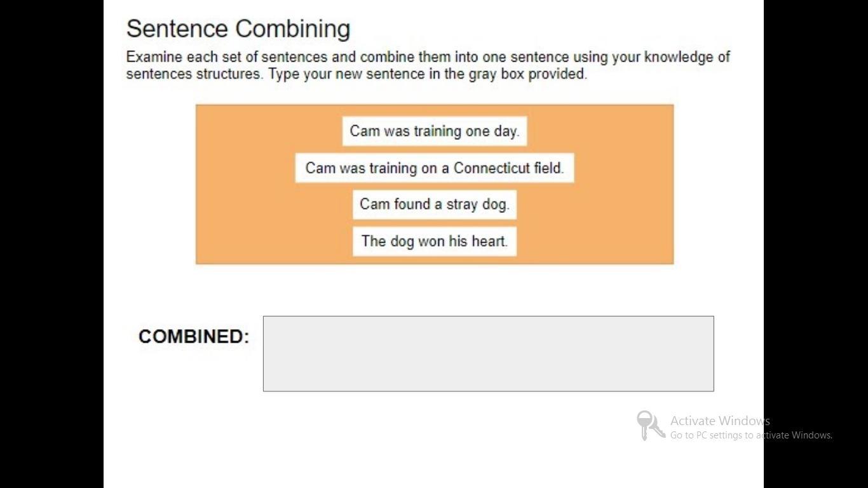The image size is (868, 488).
Task: Click inside the gray COMBINED answer box
Action: pyautogui.click(x=488, y=353)
